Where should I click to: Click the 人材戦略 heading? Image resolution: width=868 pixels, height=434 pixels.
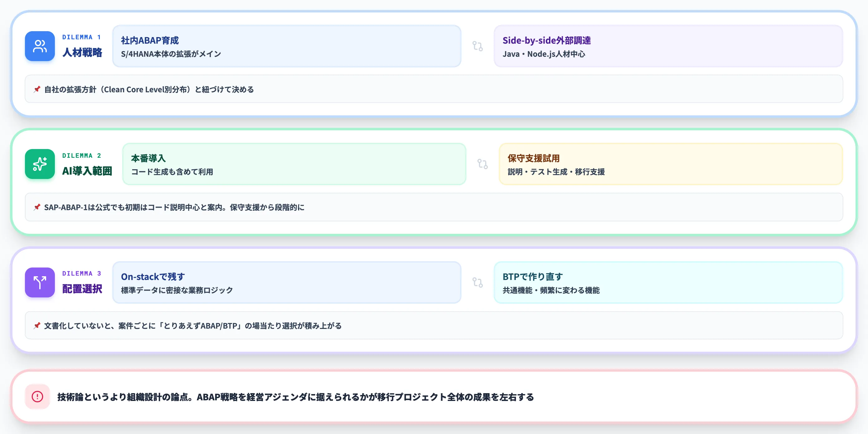82,53
